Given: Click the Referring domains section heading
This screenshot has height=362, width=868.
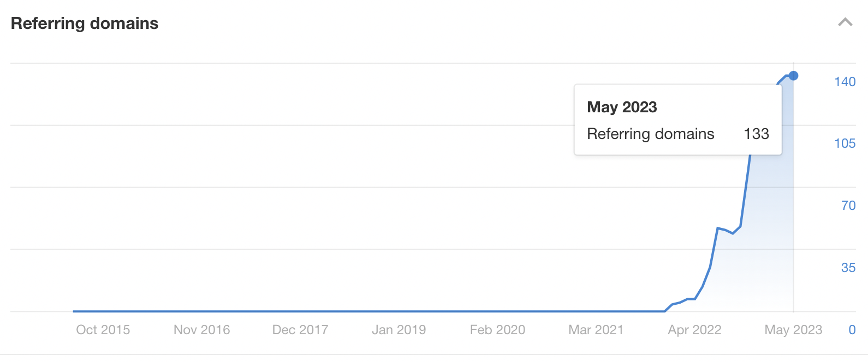Looking at the screenshot, I should point(85,23).
